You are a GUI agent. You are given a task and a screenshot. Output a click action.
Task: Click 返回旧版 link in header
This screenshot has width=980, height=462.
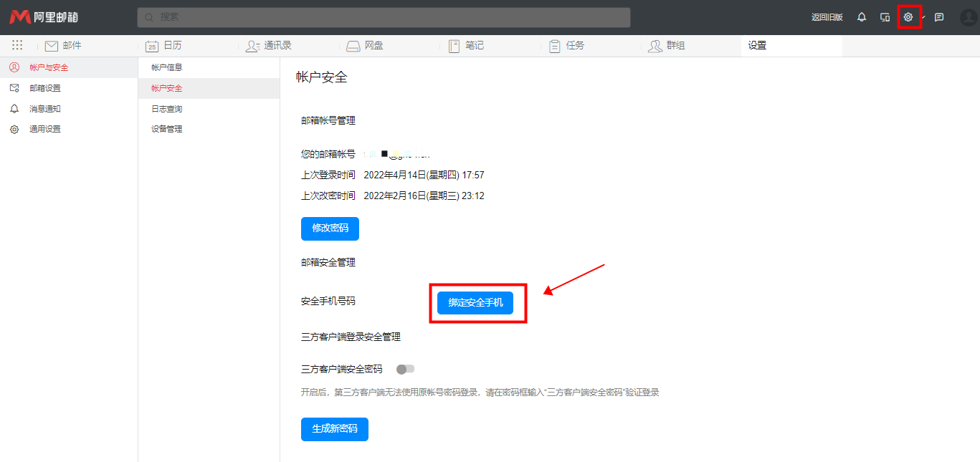[827, 17]
